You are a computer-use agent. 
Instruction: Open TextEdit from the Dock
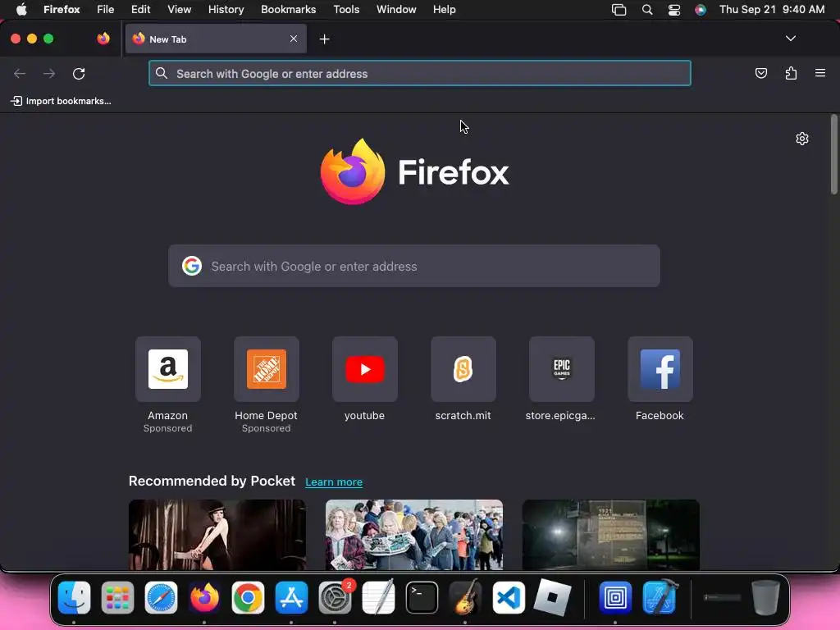[378, 597]
